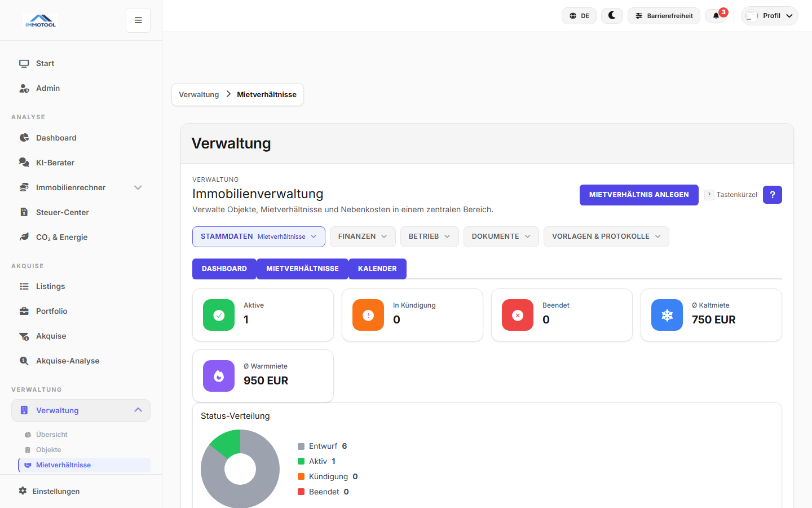The image size is (812, 508).
Task: Open the Verwaltung breadcrumb link
Action: point(198,94)
